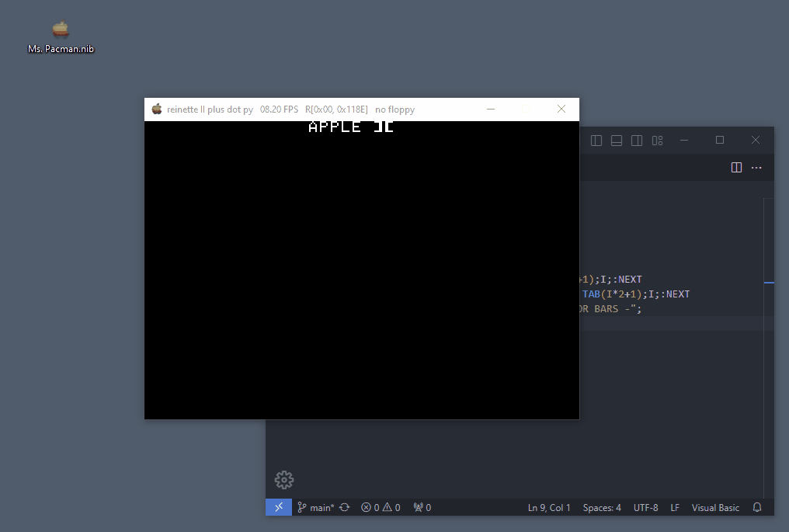Toggle primary side bar in VS Code
The height and width of the screenshot is (532, 789).
[596, 141]
